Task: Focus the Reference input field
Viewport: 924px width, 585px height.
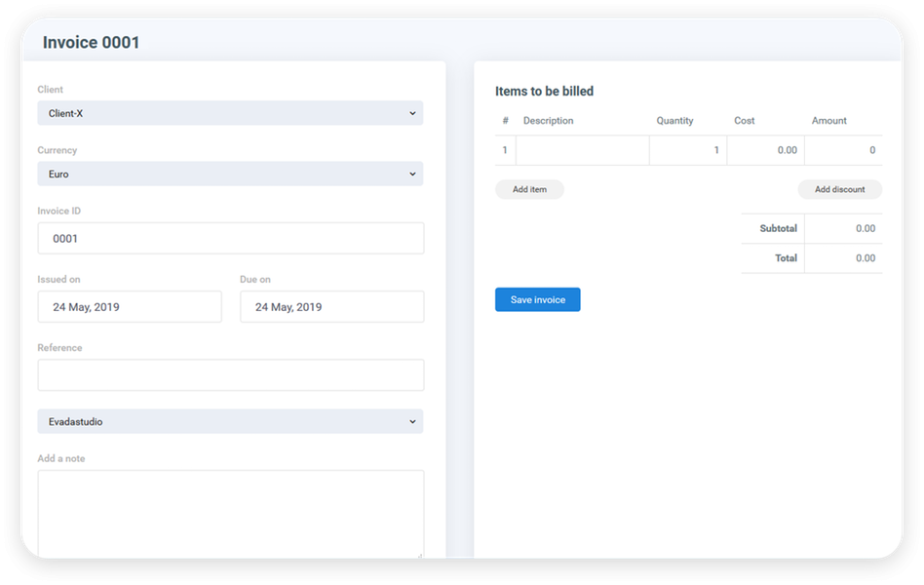Action: tap(230, 374)
